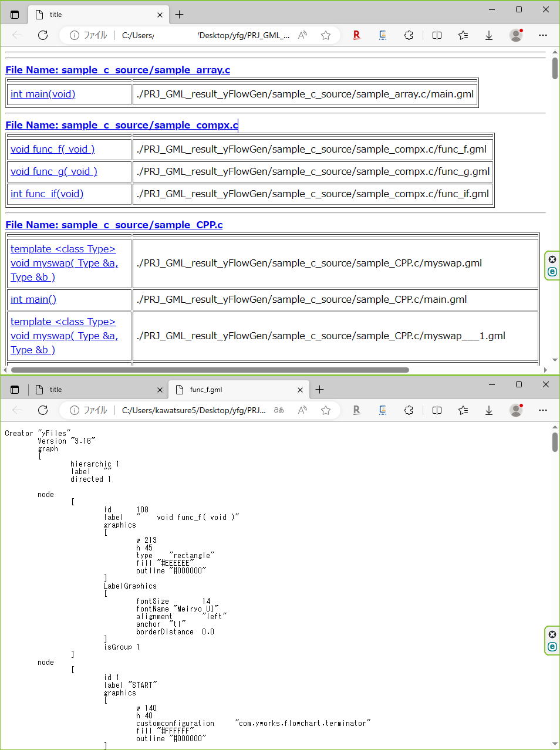Open a new tab in the bottom window

(319, 390)
